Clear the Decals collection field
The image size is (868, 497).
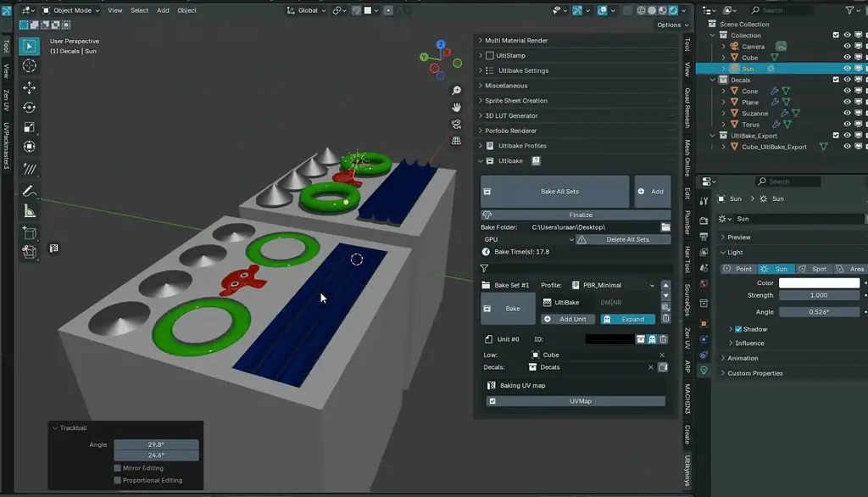[x=650, y=367]
